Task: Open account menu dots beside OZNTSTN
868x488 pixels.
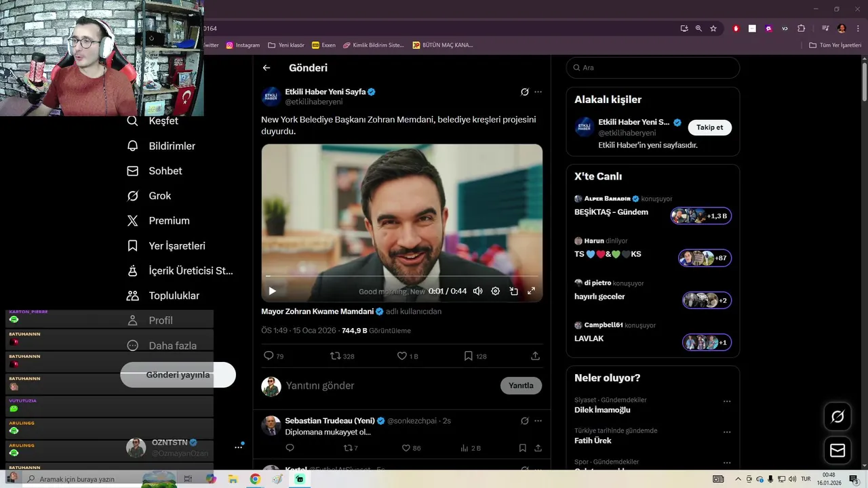Action: tap(238, 447)
